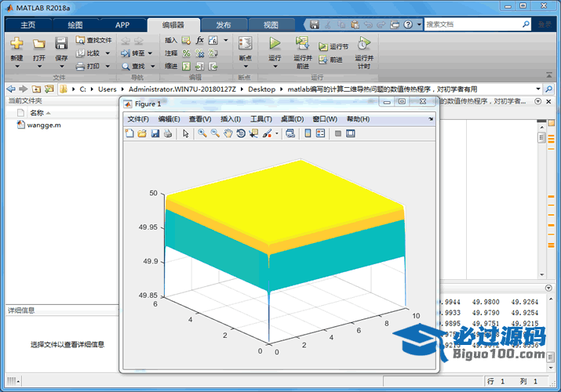Click print figure icon in Figure toolbar
Viewport: 561px width, 392px height.
(168, 133)
